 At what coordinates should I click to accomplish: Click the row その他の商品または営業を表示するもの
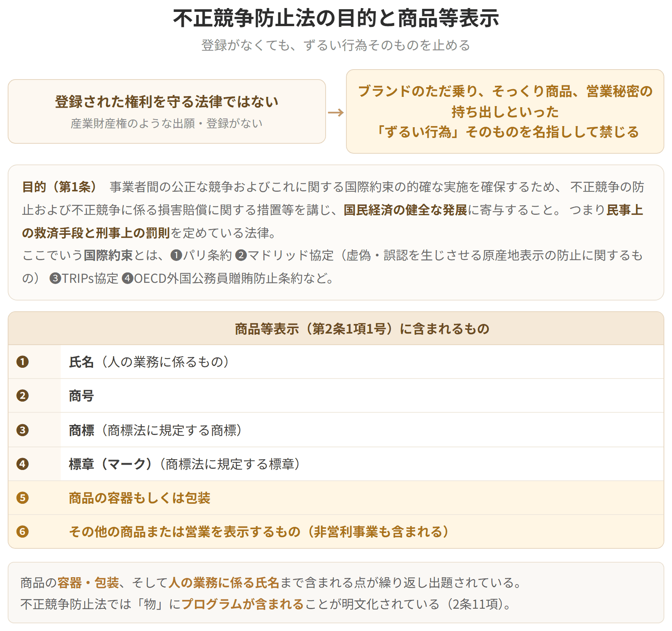tap(336, 532)
